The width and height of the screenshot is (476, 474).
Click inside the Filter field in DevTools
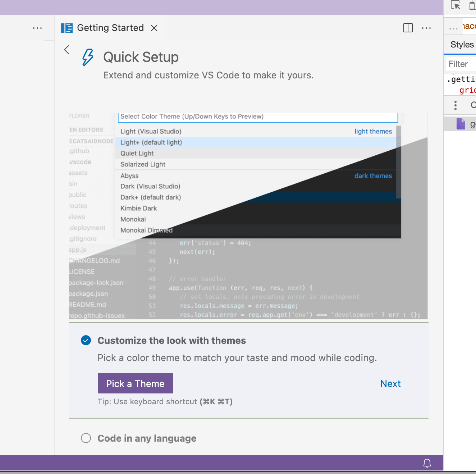(460, 64)
